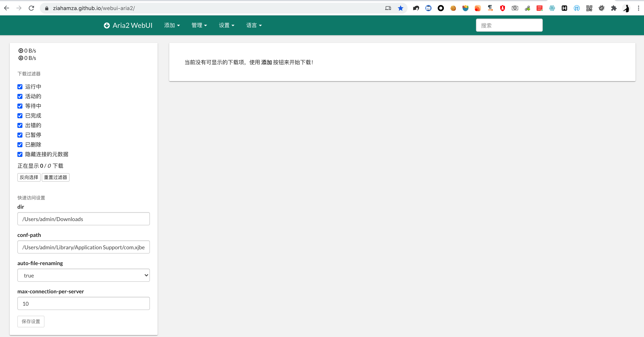
Task: Click the camera screenshot extension icon
Action: 515,8
